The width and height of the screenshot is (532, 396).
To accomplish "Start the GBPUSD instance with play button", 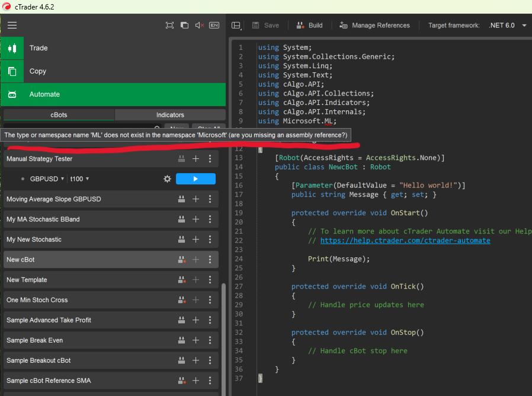I will [196, 179].
